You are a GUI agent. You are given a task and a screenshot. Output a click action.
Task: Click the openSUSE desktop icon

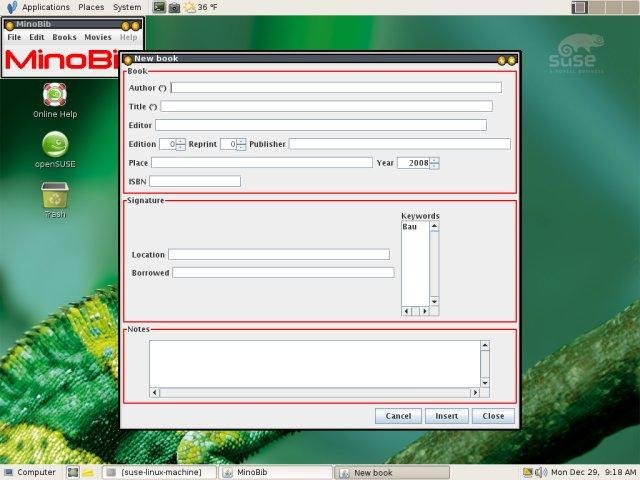pos(55,146)
